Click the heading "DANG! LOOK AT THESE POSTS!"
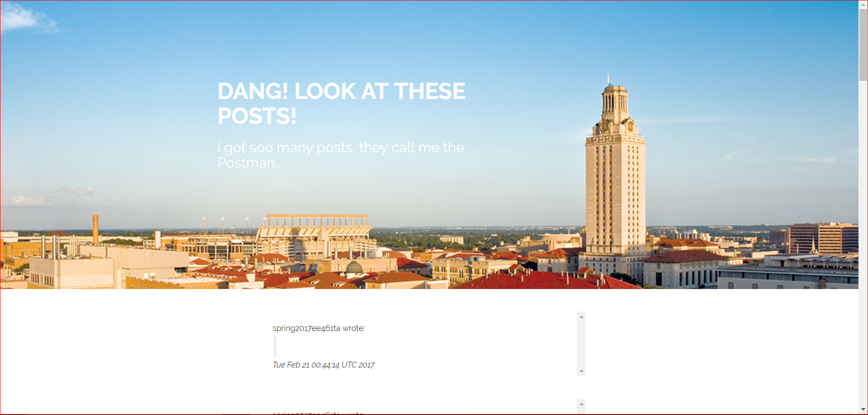The width and height of the screenshot is (868, 415). click(341, 103)
